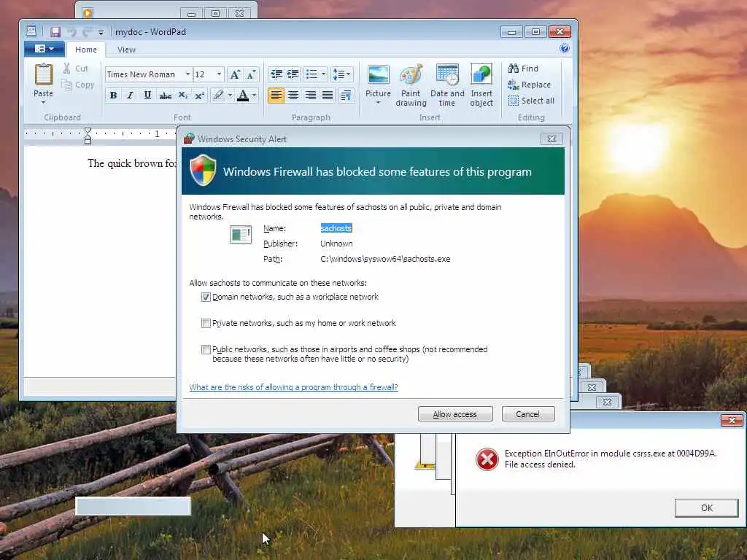The image size is (747, 560).
Task: Open the Line spacing dropdown
Action: [341, 74]
